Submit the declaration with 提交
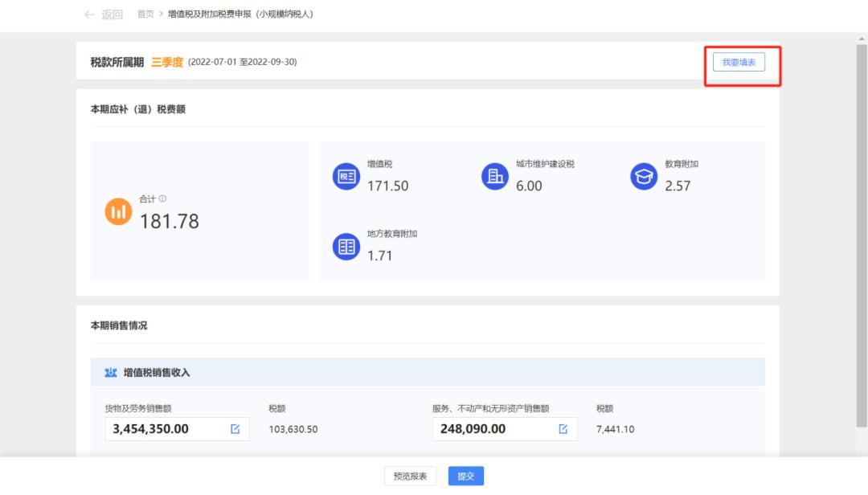868x495 pixels. pos(465,477)
